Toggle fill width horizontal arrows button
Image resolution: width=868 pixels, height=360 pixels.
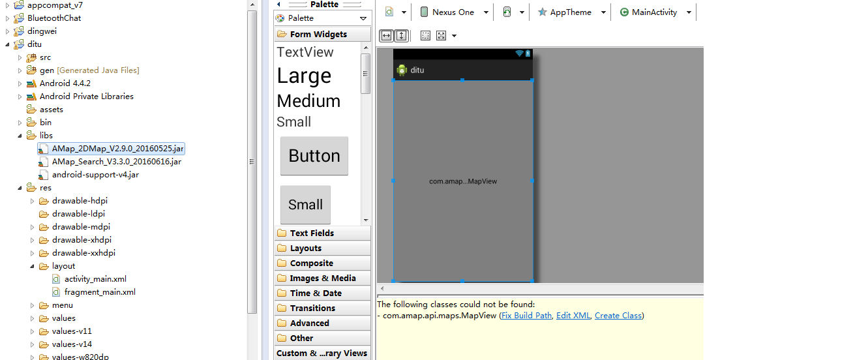[386, 35]
